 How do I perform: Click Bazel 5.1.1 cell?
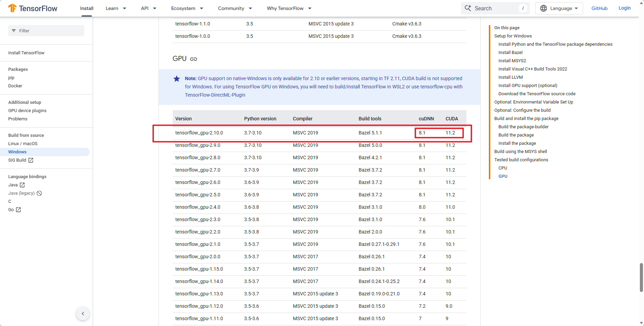coord(371,133)
